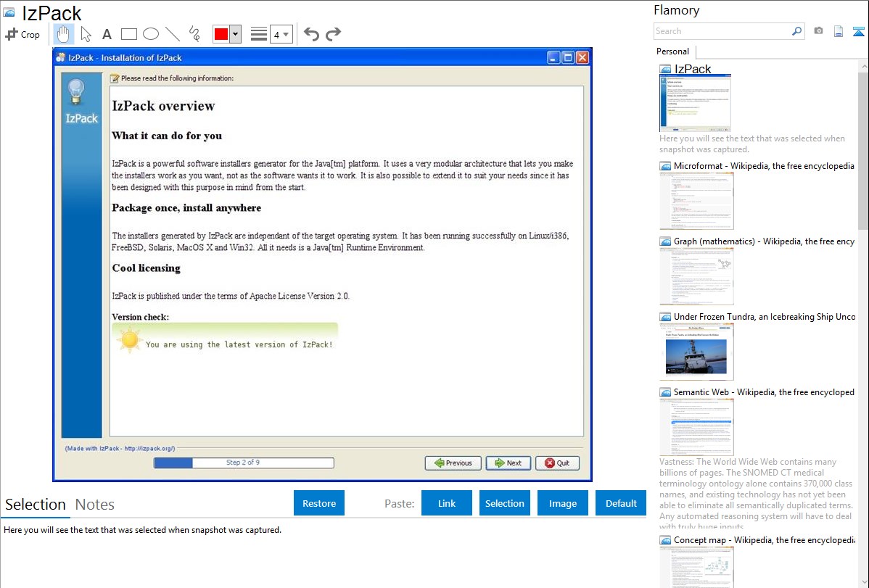Click the Paste Selection button

click(504, 503)
